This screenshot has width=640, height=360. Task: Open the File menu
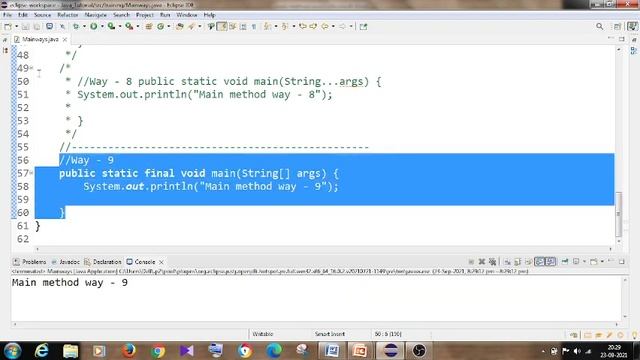[7, 15]
